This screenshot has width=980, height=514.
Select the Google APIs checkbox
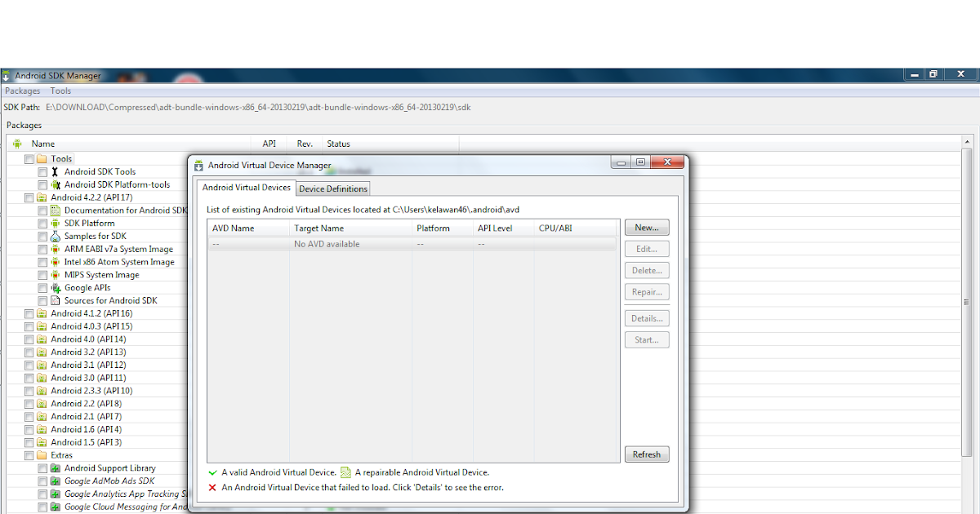(x=42, y=288)
